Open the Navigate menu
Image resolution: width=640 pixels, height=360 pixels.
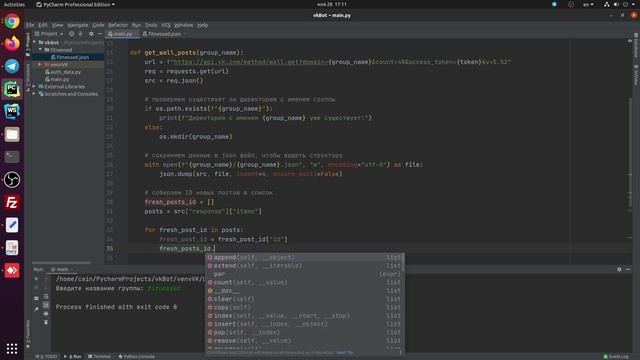click(x=78, y=25)
